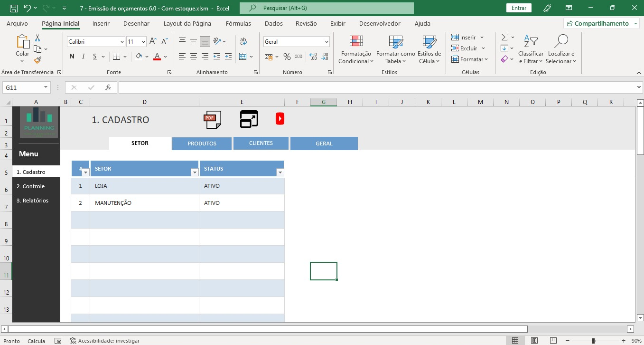Toggle bold N formatting
Viewport: 644px width, 345px height.
[72, 57]
